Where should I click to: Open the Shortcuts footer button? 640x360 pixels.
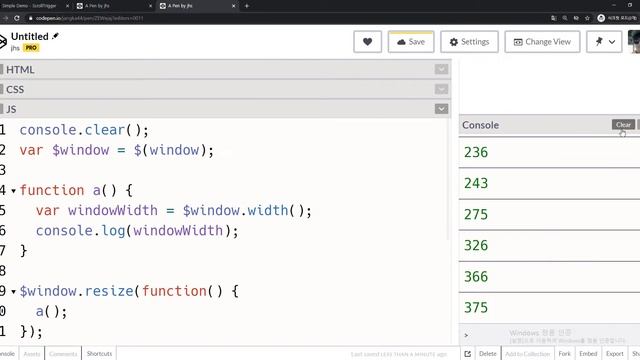pos(99,353)
